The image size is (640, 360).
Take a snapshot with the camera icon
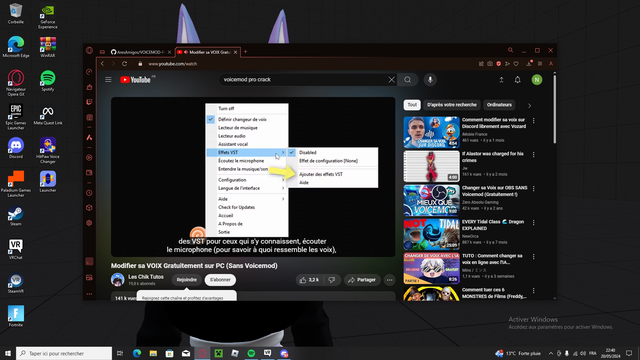[x=490, y=64]
